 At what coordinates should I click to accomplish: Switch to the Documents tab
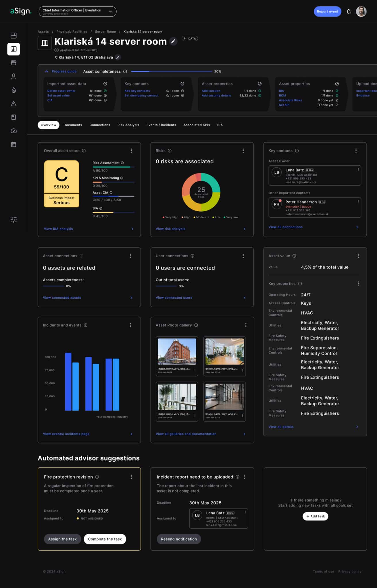pos(73,125)
